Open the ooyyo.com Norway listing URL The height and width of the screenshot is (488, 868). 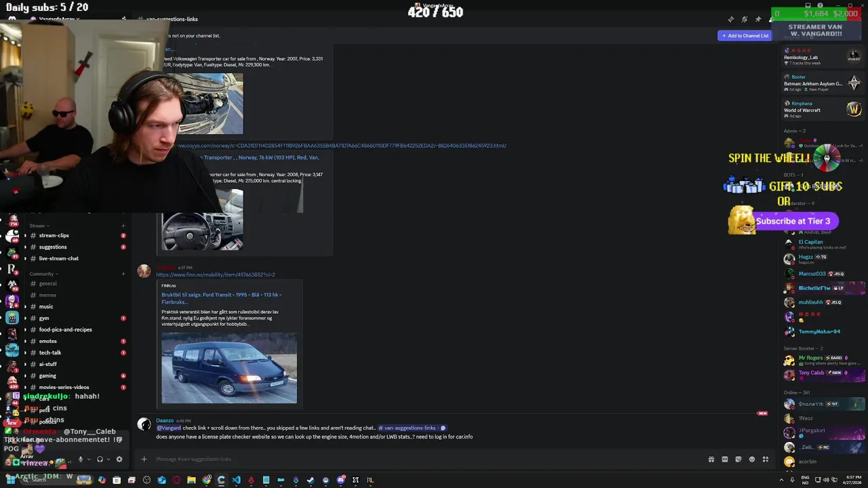(342, 146)
